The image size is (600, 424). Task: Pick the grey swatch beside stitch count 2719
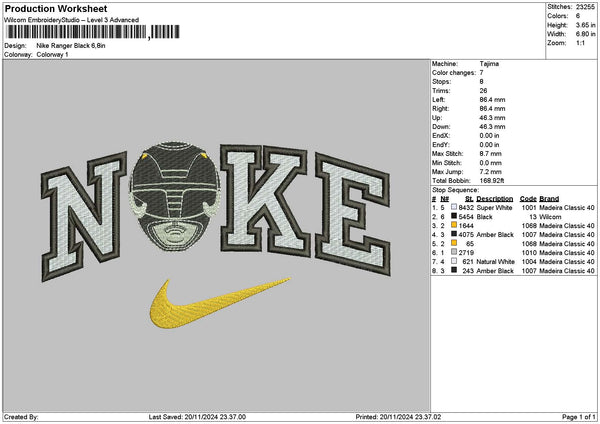(454, 253)
